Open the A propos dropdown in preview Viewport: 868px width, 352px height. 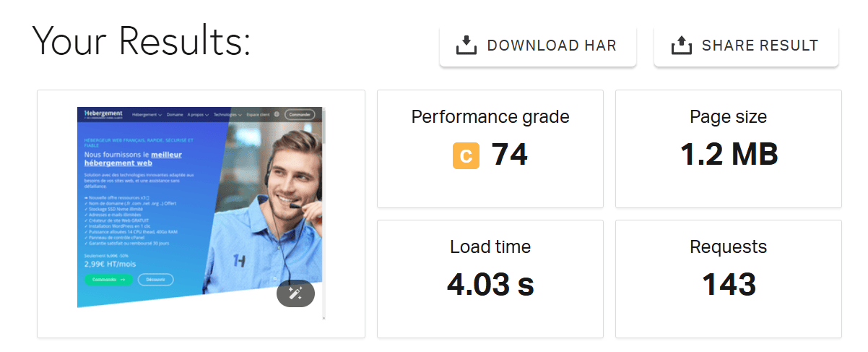coord(198,114)
